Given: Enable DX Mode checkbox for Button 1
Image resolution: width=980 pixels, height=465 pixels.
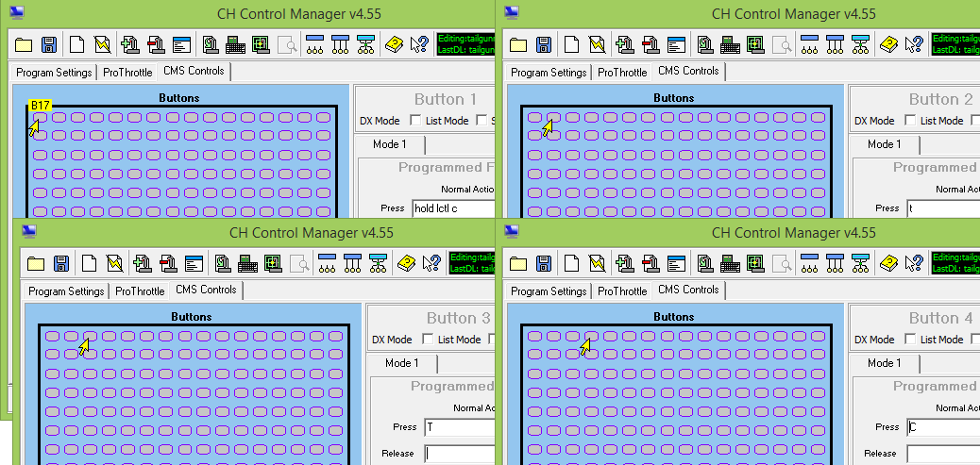Looking at the screenshot, I should [415, 121].
